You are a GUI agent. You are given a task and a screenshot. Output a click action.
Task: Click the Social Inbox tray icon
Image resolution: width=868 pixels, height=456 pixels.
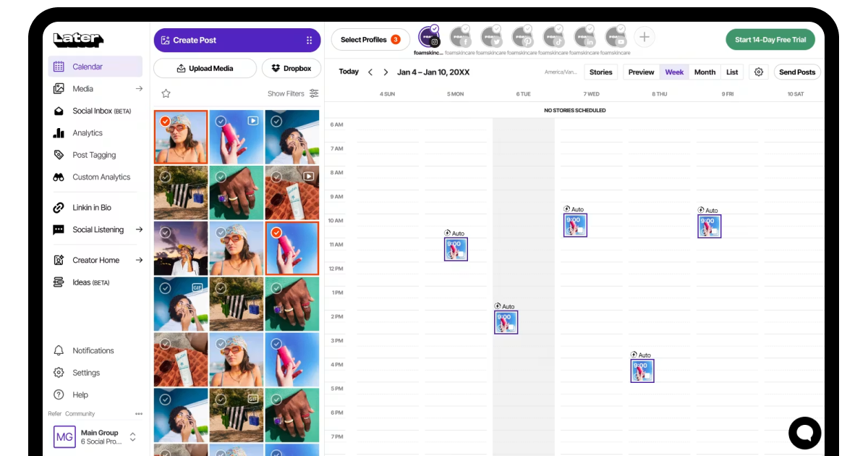(x=59, y=111)
